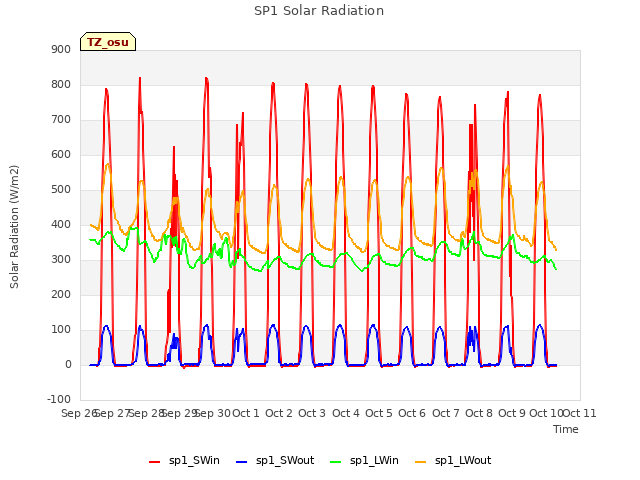The height and width of the screenshot is (480, 640).
Task: Click the 0 y-axis tick label
Action: (68, 364)
